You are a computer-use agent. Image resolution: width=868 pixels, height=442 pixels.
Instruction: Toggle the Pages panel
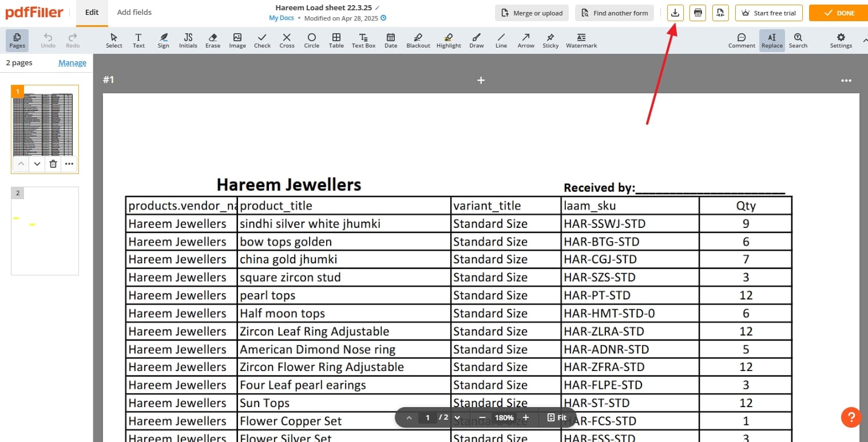point(17,41)
